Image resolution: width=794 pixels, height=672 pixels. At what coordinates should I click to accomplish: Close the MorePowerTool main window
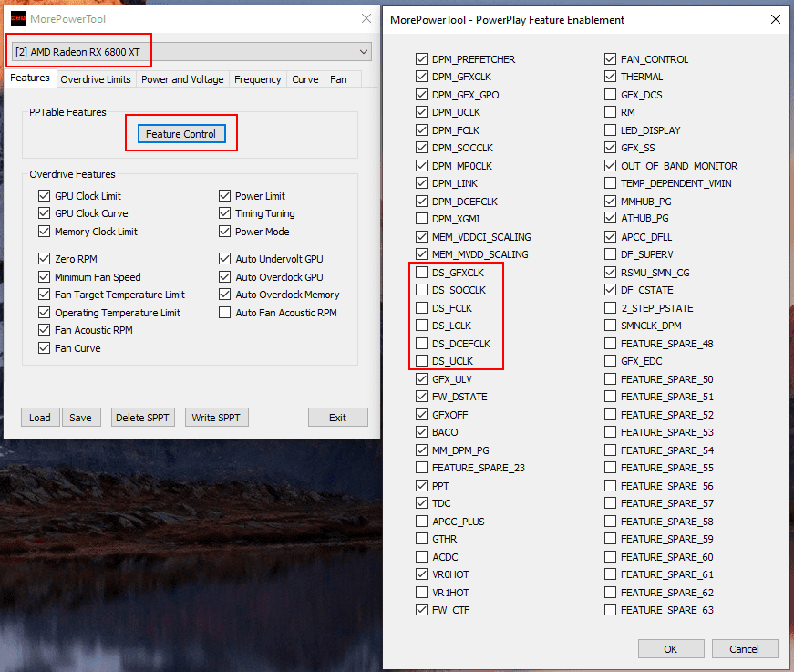(x=366, y=19)
